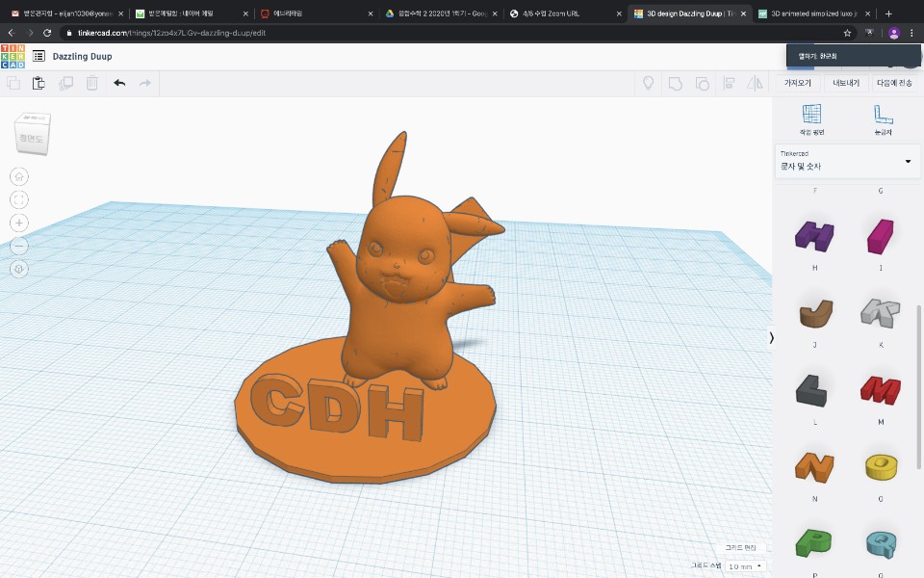Click the Fit all in view icon
924x578 pixels.
19,199
